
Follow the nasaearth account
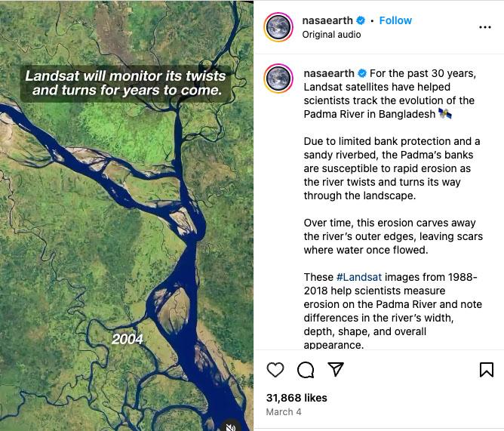tap(395, 20)
